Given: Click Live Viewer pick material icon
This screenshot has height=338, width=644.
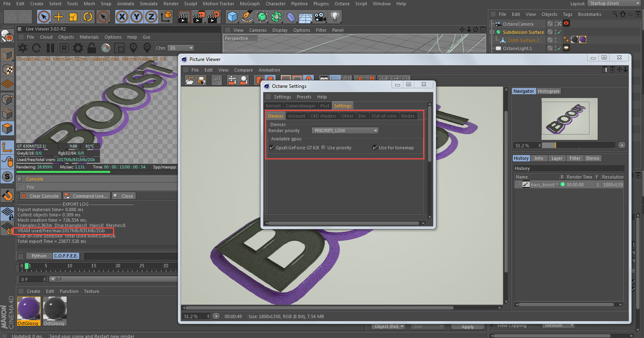Looking at the screenshot, I should point(147,48).
